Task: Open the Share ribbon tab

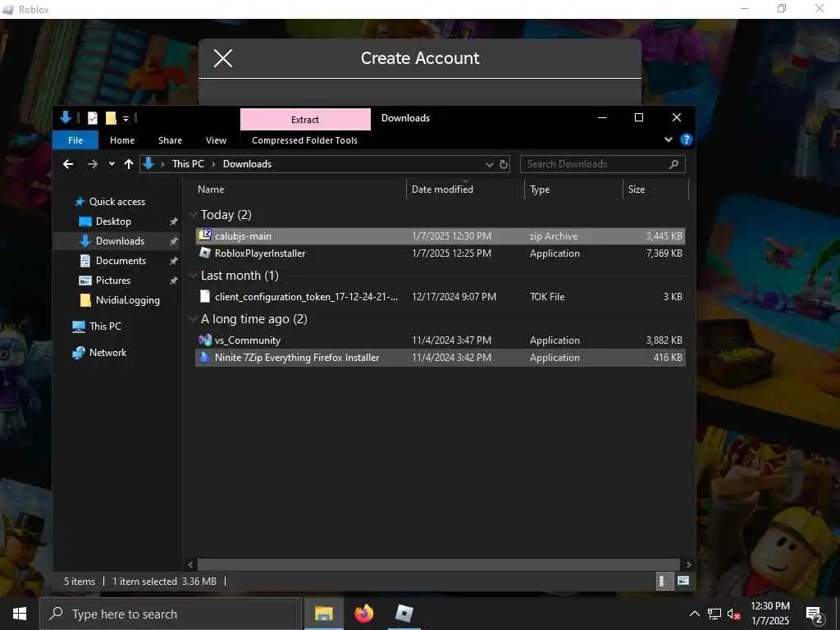Action: coord(170,139)
